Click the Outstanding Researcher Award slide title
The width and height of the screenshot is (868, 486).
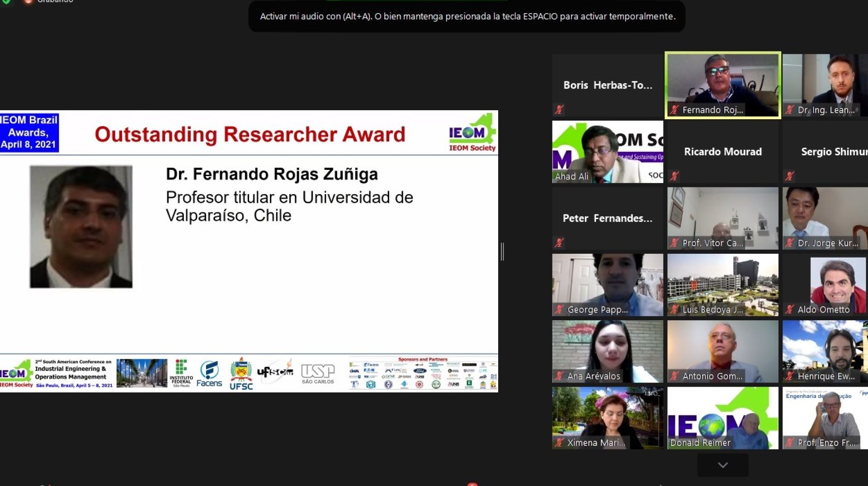click(x=250, y=134)
